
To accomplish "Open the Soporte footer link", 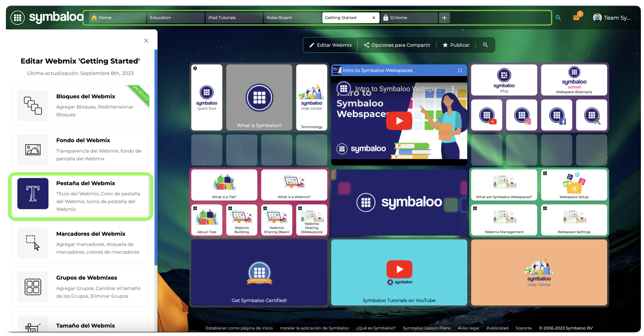I will 523,328.
